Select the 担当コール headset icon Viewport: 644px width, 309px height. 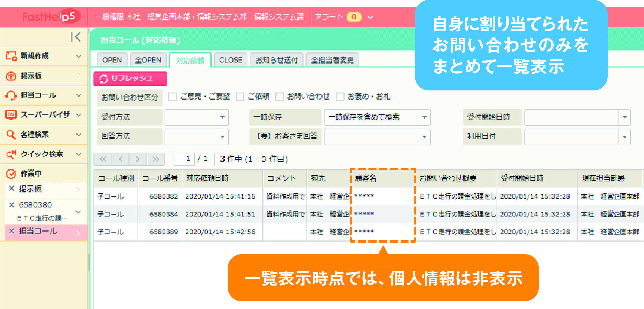(11, 95)
